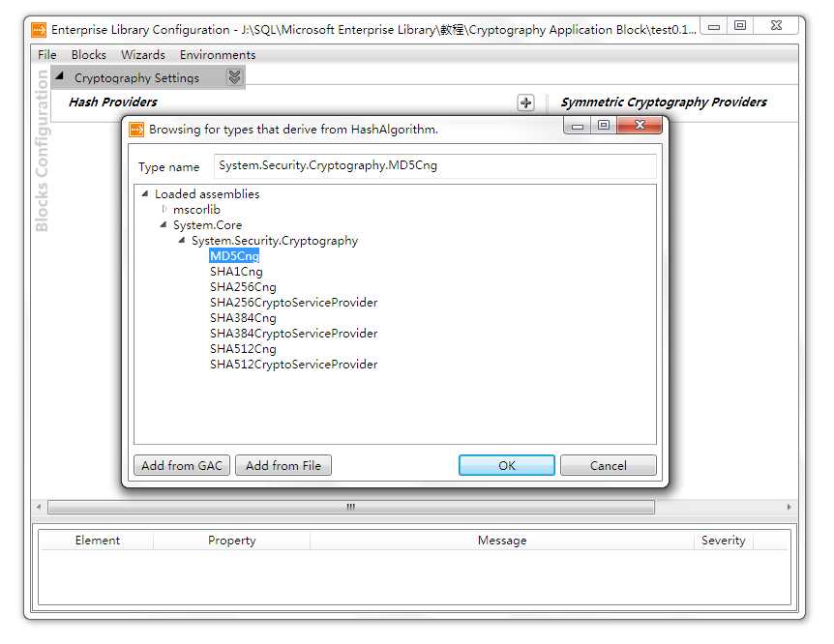This screenshot has width=834, height=644.
Task: Collapse the System.Core assembly node
Action: 164,225
